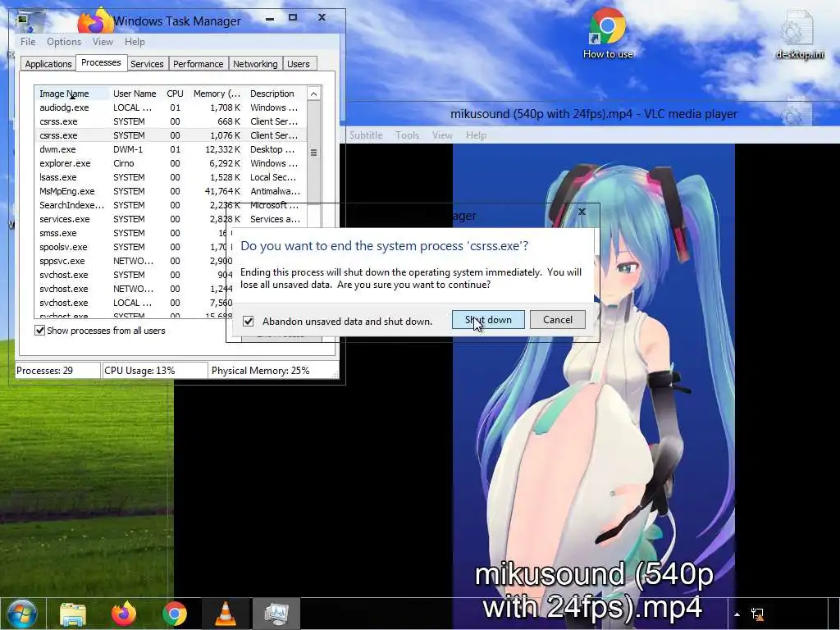Select the lsass.exe process
840x630 pixels.
(171, 177)
